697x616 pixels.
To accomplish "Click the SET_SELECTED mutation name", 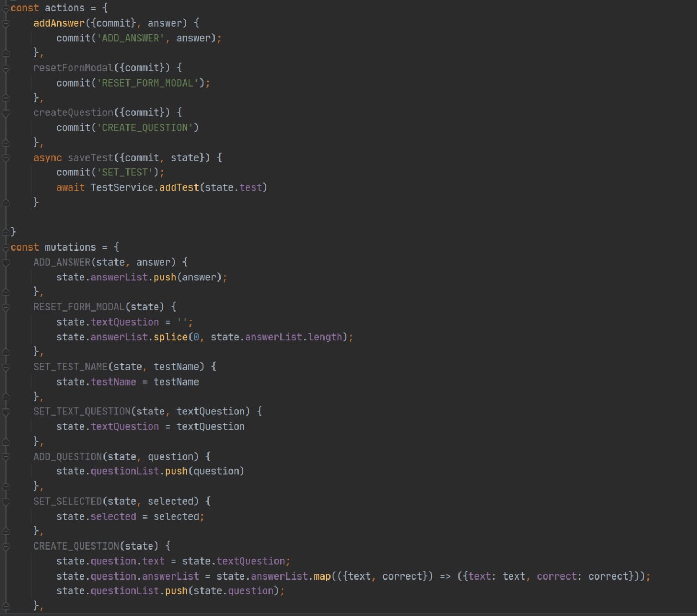I will (x=68, y=501).
